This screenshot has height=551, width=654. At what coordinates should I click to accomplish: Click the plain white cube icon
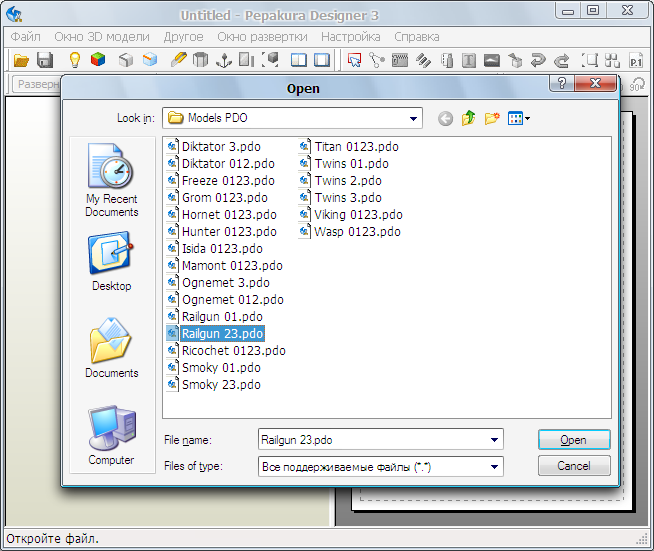click(x=126, y=60)
